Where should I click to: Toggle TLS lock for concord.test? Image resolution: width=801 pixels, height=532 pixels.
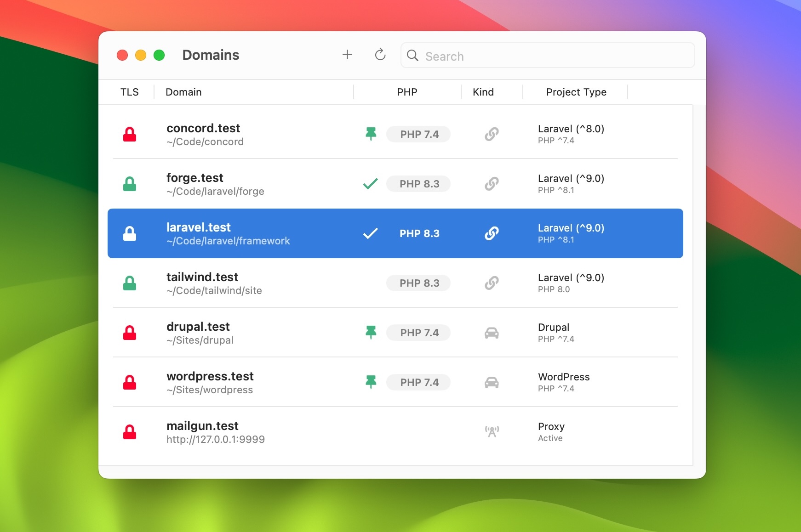[x=130, y=134]
